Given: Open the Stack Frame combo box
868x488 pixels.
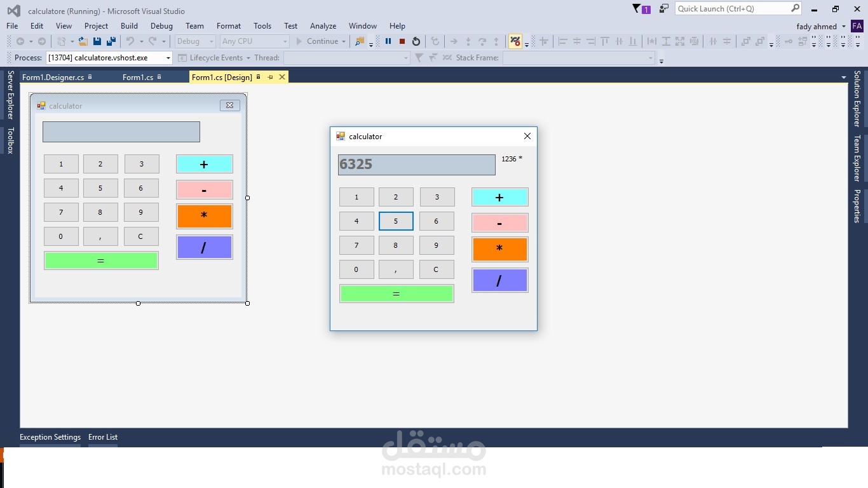Looking at the screenshot, I should [579, 58].
